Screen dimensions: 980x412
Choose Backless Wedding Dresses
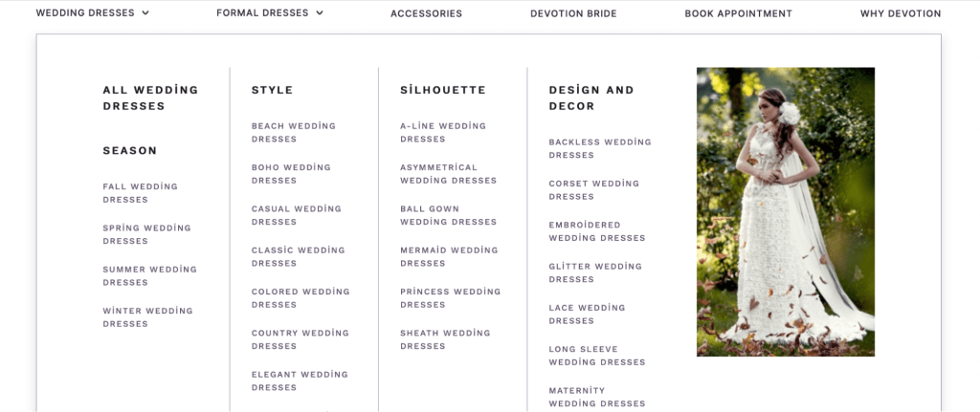[600, 148]
